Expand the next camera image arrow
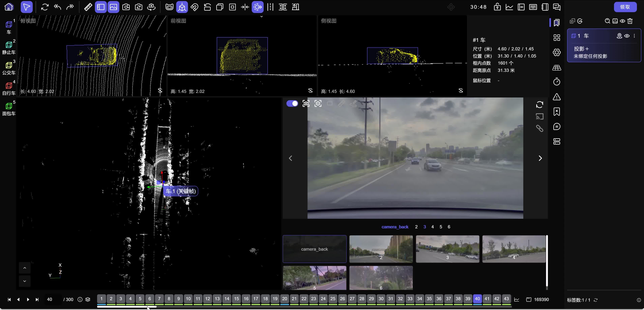Screen dimensions: 644x310 540,158
